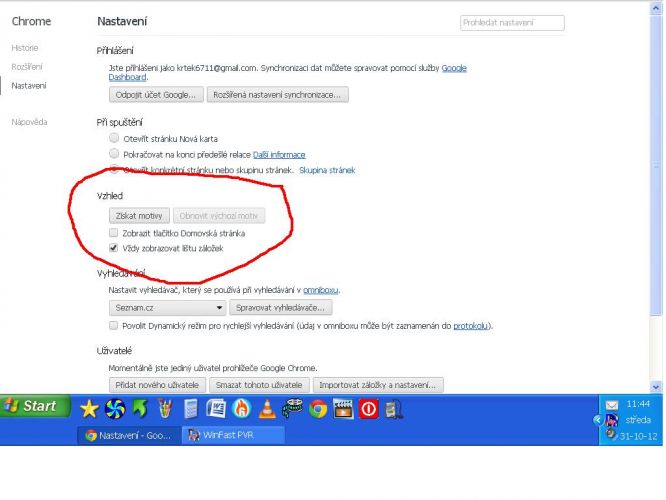Image resolution: width=666 pixels, height=500 pixels.
Task: Open Historie in the Chrome sidebar
Action: [x=25, y=48]
